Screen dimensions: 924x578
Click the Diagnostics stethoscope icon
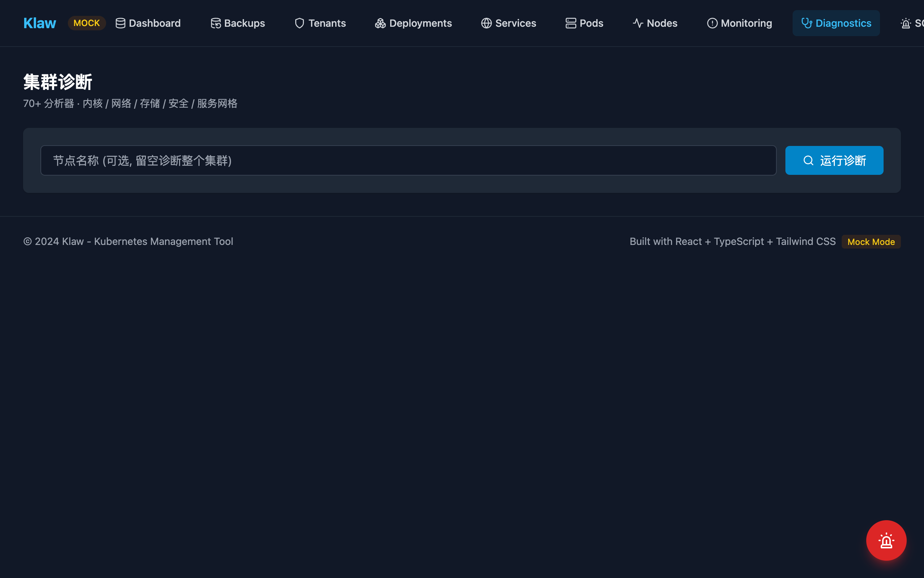tap(807, 23)
